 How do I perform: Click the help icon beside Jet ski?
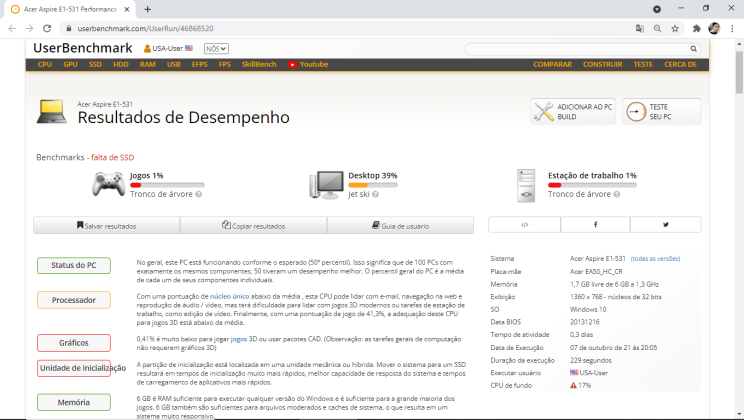click(375, 195)
